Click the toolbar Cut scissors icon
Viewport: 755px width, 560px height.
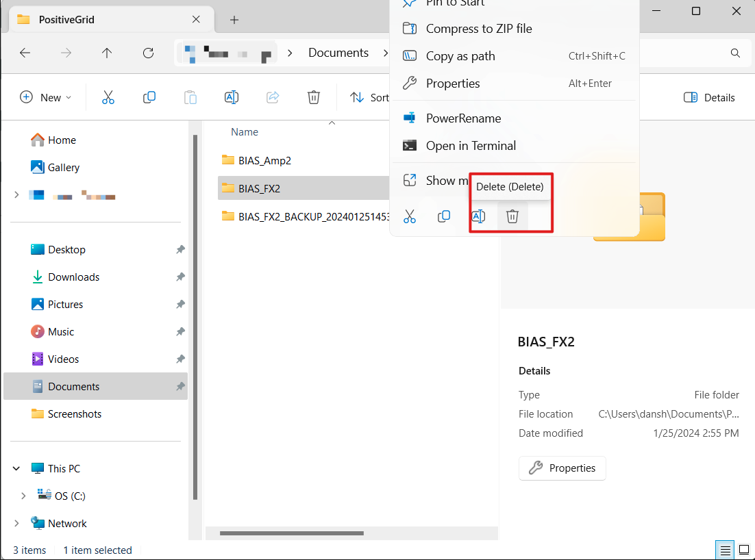(108, 97)
